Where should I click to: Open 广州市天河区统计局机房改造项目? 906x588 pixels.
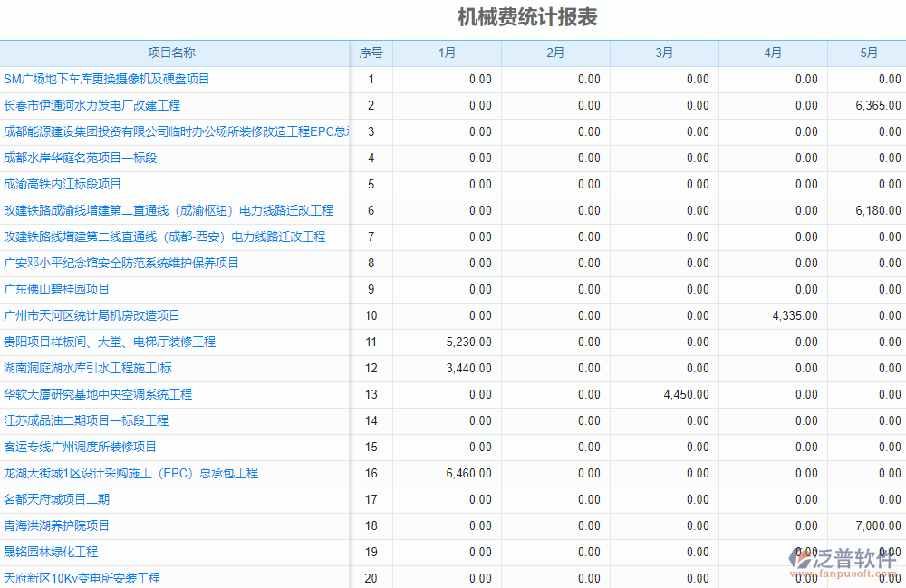91,315
